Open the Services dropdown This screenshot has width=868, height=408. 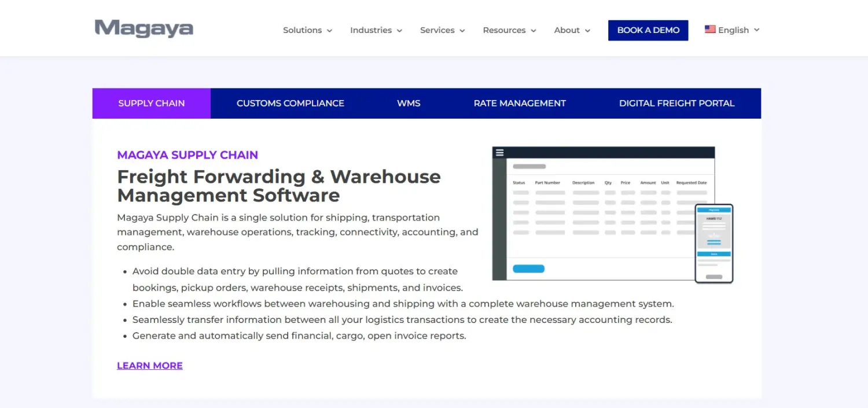(443, 30)
